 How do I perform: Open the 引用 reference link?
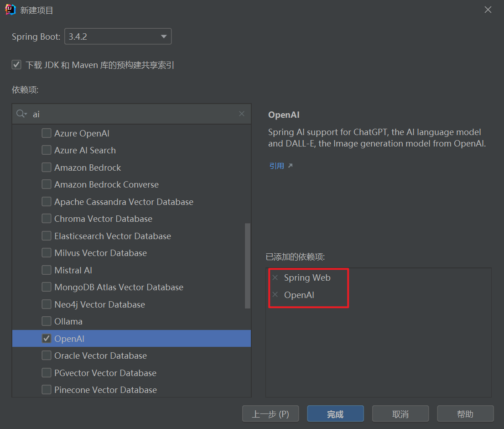coord(277,166)
